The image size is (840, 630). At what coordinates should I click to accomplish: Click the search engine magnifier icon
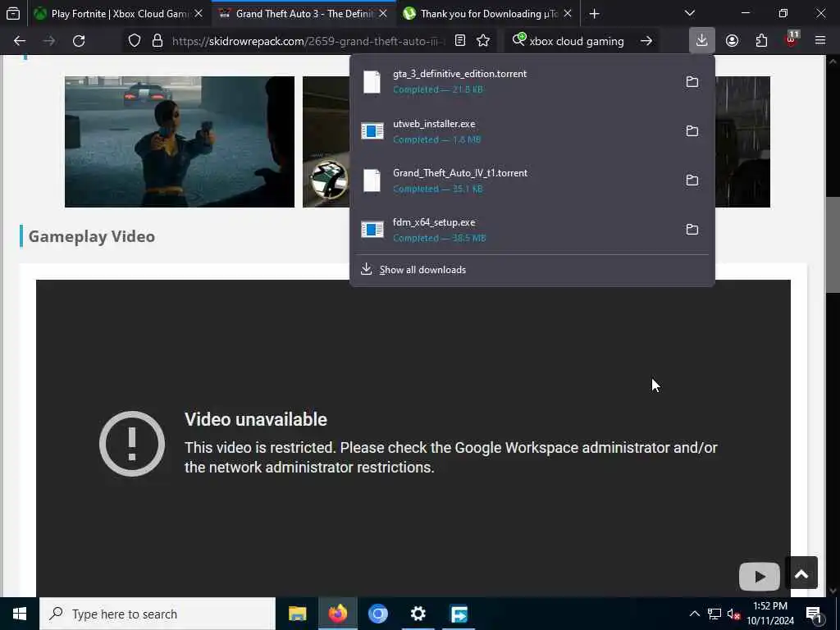[x=518, y=39]
